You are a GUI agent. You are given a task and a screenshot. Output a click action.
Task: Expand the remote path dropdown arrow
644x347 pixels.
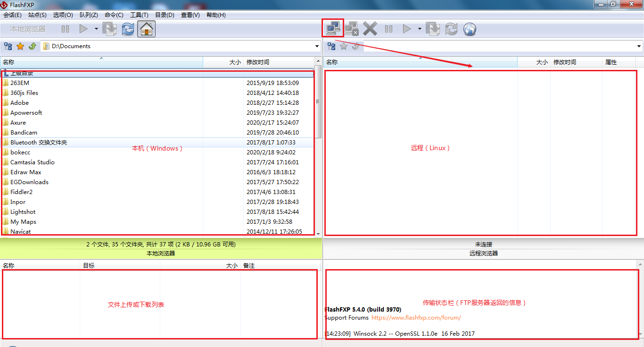[639, 46]
